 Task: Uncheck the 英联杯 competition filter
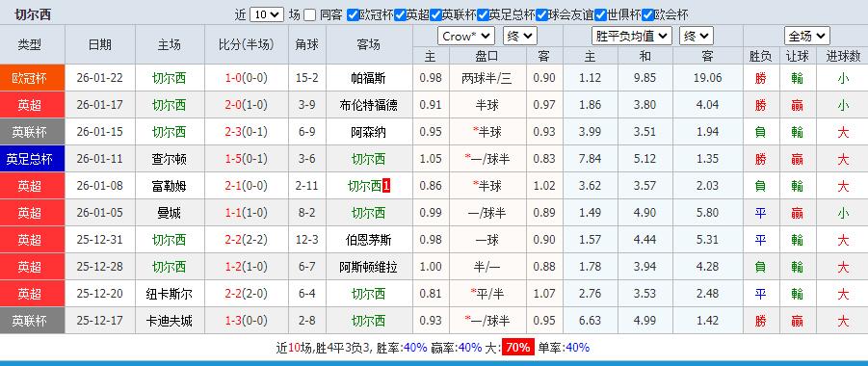(435, 15)
